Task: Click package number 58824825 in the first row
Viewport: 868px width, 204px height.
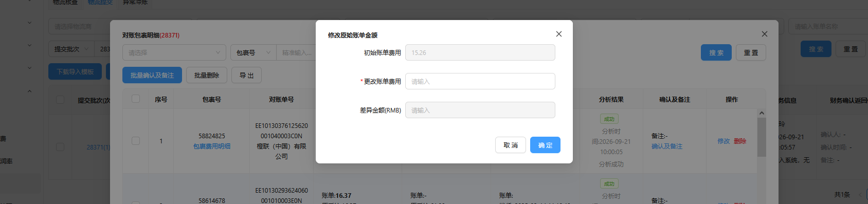Action: click(x=212, y=136)
